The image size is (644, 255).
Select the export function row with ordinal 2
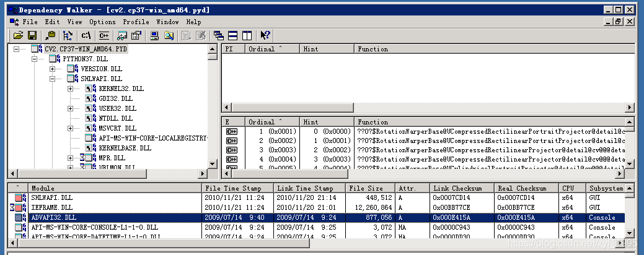(423, 140)
